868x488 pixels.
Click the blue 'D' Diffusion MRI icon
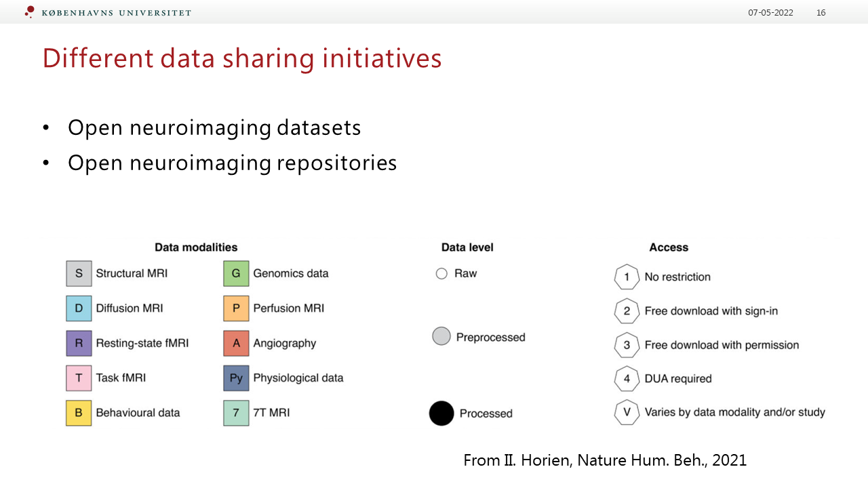(79, 308)
